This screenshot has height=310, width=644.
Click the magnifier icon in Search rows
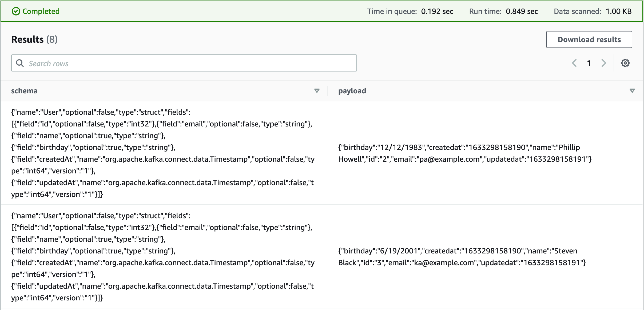(x=20, y=63)
